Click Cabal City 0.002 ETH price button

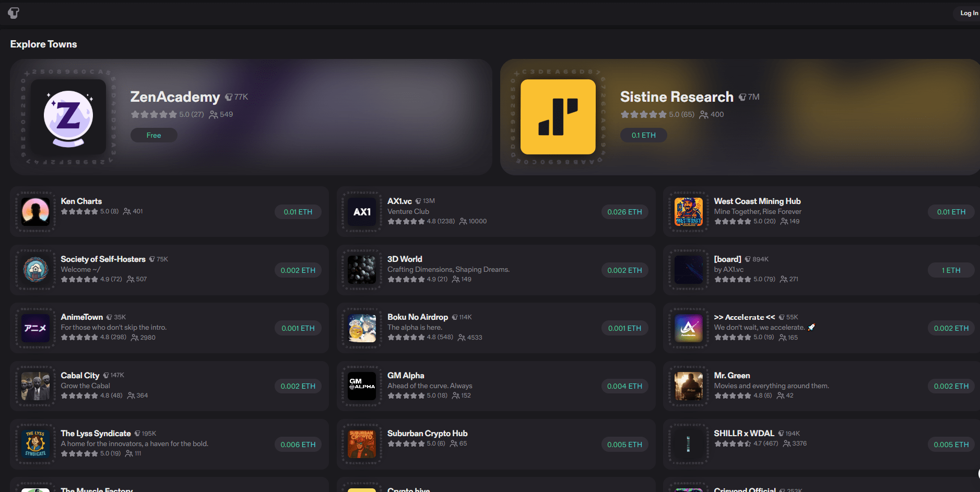click(298, 386)
